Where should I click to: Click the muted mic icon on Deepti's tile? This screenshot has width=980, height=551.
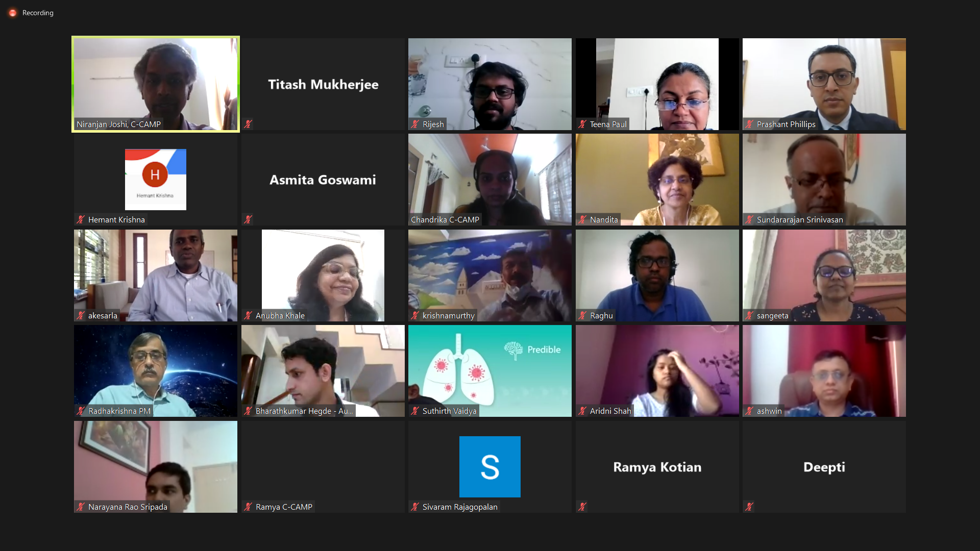[749, 507]
